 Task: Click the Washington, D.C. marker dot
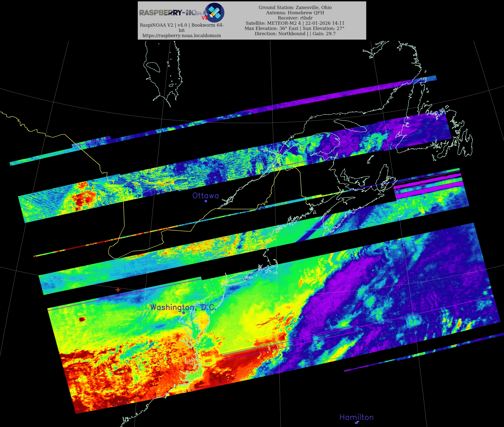[x=184, y=313]
